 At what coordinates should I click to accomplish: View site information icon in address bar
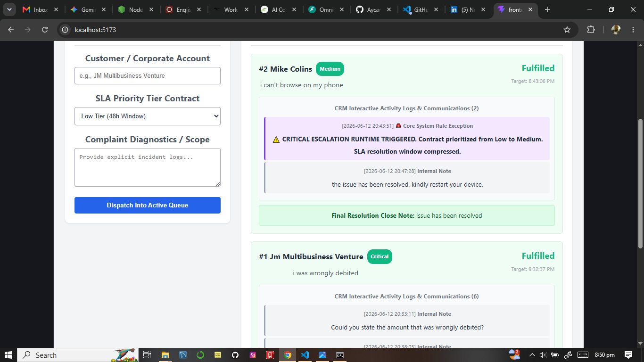pyautogui.click(x=66, y=30)
